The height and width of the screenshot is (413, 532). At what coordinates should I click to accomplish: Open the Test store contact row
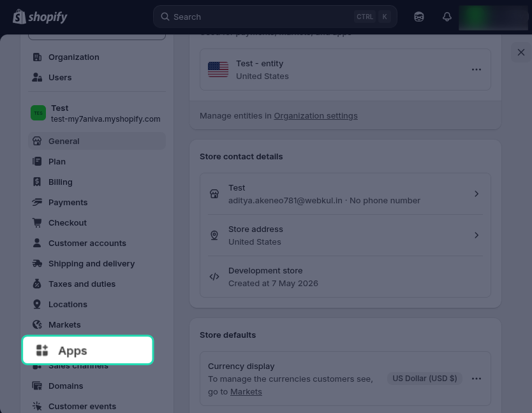click(345, 194)
